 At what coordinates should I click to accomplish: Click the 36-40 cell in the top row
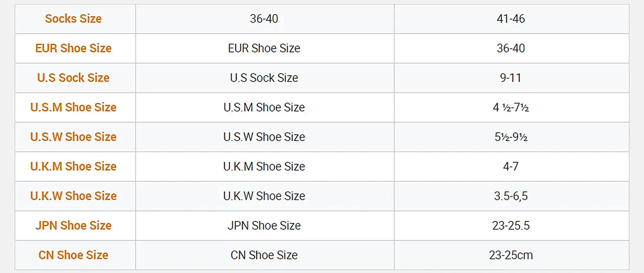click(264, 19)
